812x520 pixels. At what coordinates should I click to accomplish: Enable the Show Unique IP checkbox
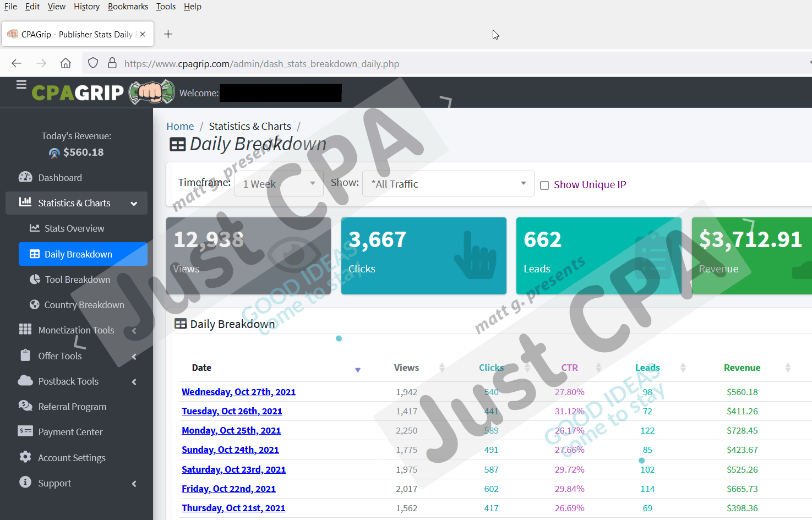(544, 185)
